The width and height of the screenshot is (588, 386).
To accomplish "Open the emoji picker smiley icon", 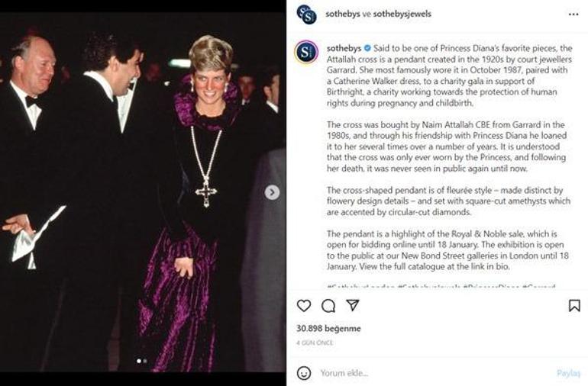I will click(x=304, y=373).
